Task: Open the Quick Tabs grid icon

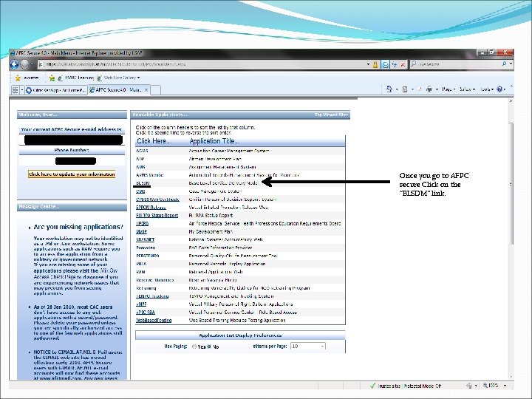Action: point(15,90)
